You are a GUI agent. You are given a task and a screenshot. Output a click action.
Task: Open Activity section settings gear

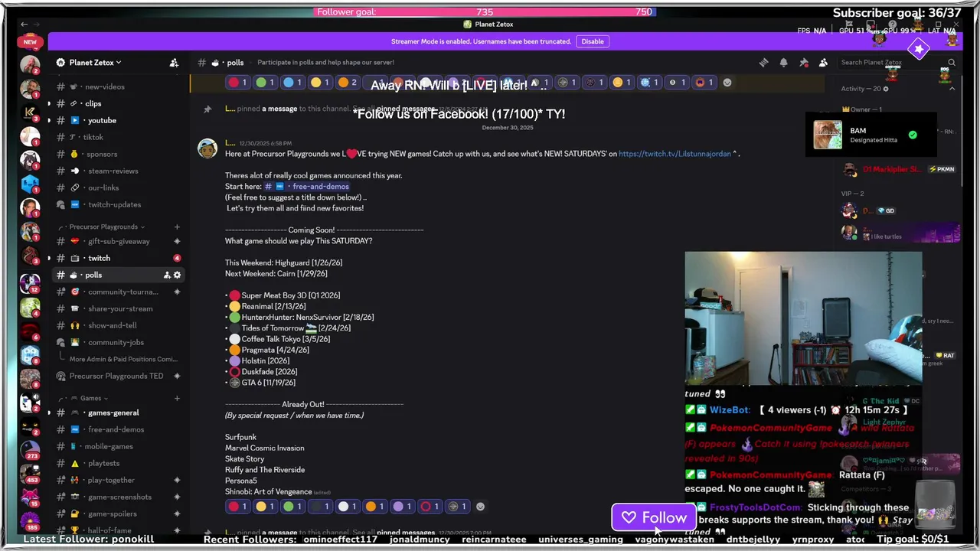pos(886,89)
